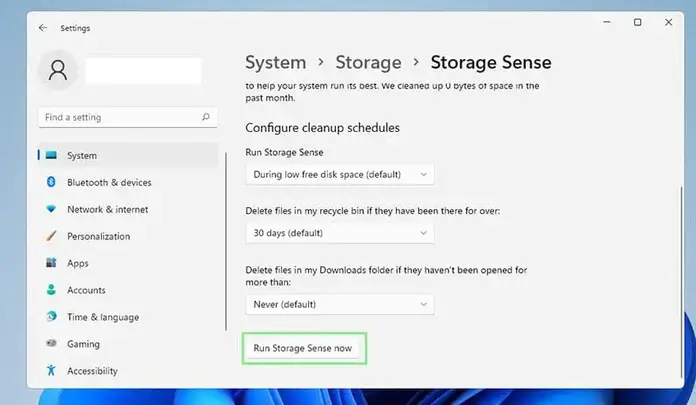Maximize the Settings window
Screen dimensions: 696x405
637,22
